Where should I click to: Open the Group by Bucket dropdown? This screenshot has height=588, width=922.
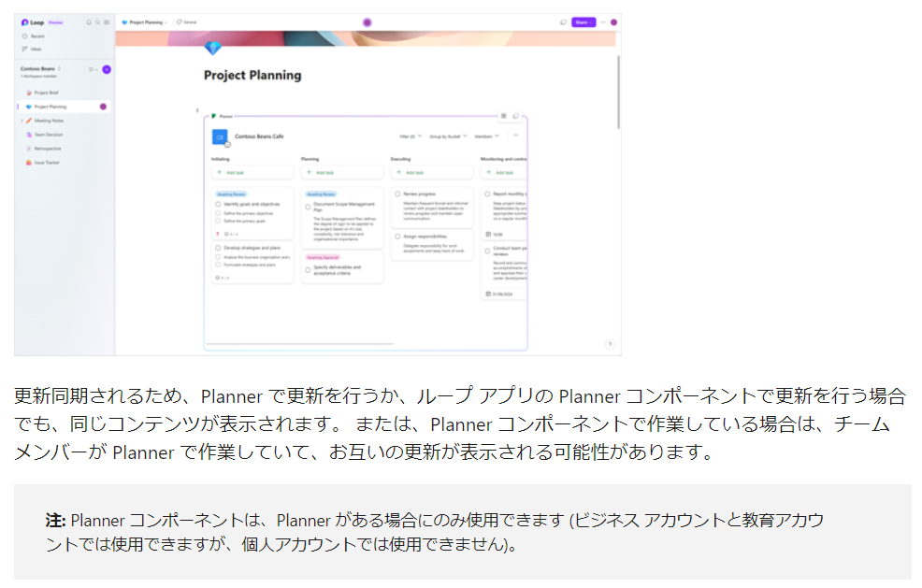click(448, 136)
